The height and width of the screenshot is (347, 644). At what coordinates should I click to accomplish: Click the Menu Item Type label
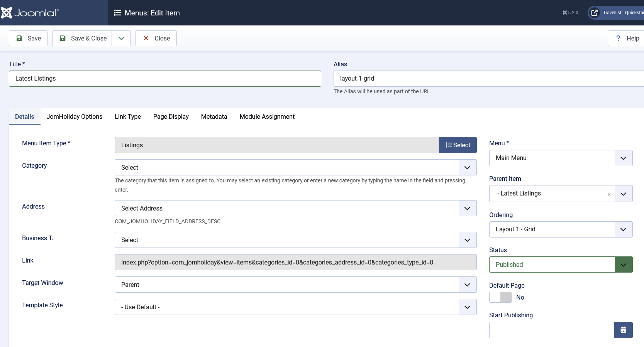tap(46, 143)
